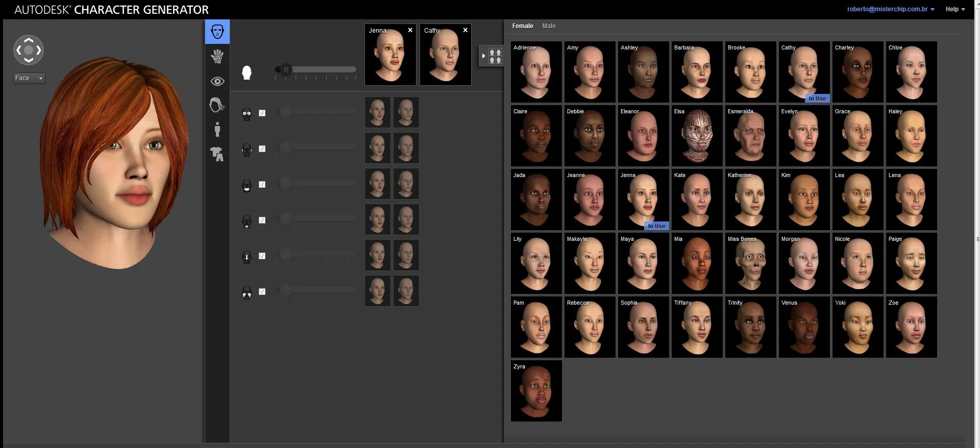The width and height of the screenshot is (980, 448).
Task: Choose the Adrienne face preset
Action: click(x=536, y=72)
